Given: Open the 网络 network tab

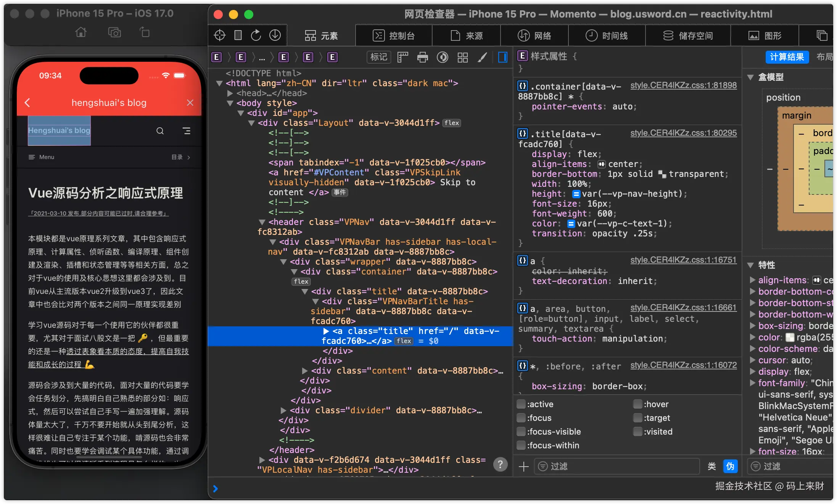Looking at the screenshot, I should point(534,35).
